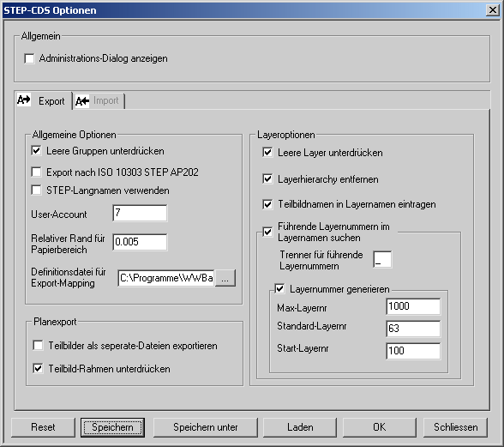This screenshot has height=447, width=504.
Task: Click the Trenner für führende Layernummern field
Action: tap(382, 259)
